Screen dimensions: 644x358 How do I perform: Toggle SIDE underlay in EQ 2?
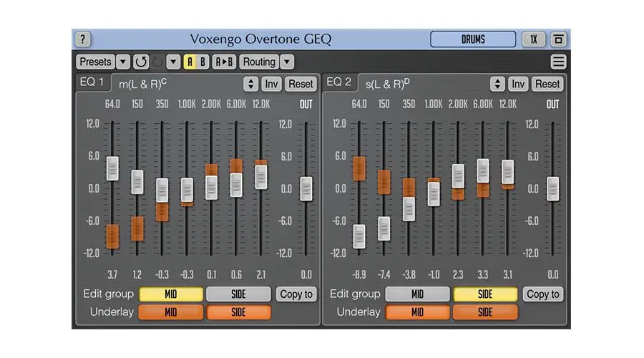click(x=485, y=312)
